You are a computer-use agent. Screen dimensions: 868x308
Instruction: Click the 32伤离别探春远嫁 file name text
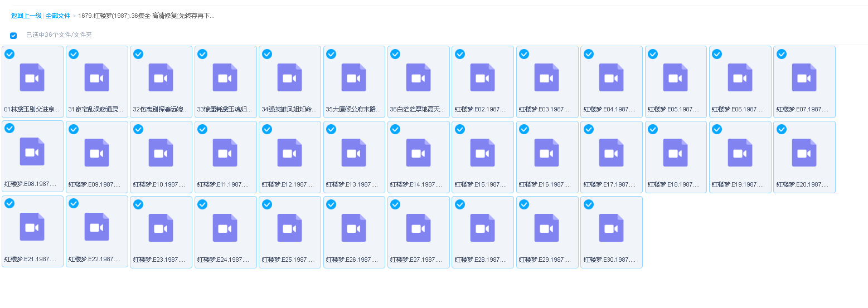pyautogui.click(x=161, y=110)
